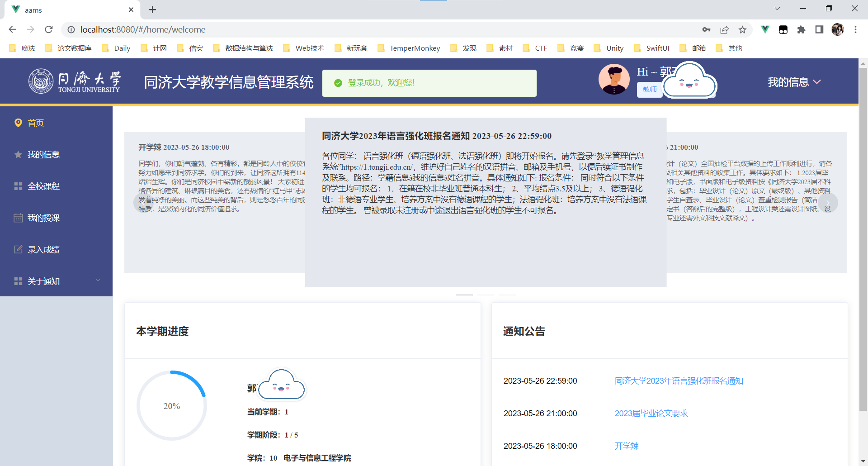Open new browser tab

(x=152, y=10)
